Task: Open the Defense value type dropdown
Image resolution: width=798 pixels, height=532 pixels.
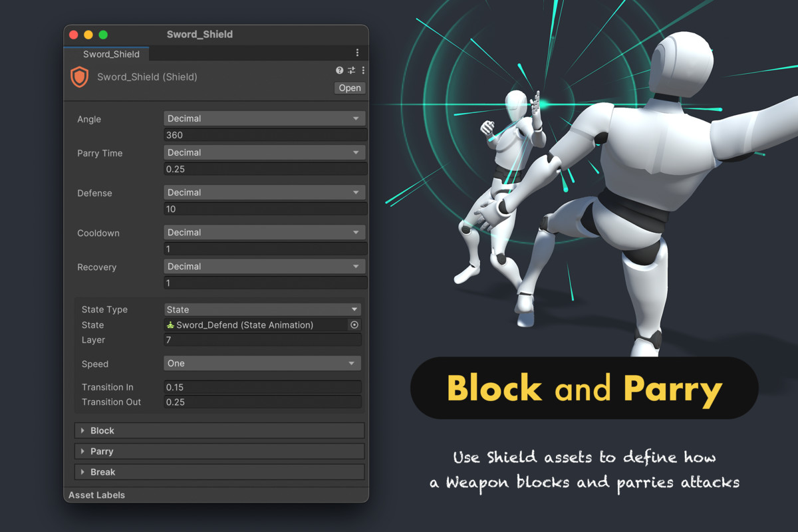Action: point(265,192)
